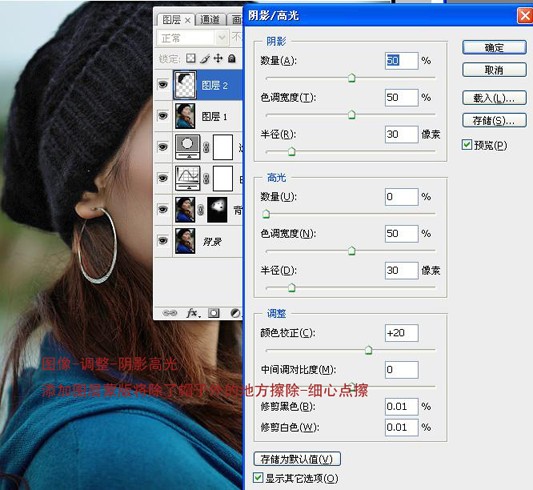Click the highlights 色调宽度(N) value field
This screenshot has width=533, height=490.
pyautogui.click(x=401, y=233)
